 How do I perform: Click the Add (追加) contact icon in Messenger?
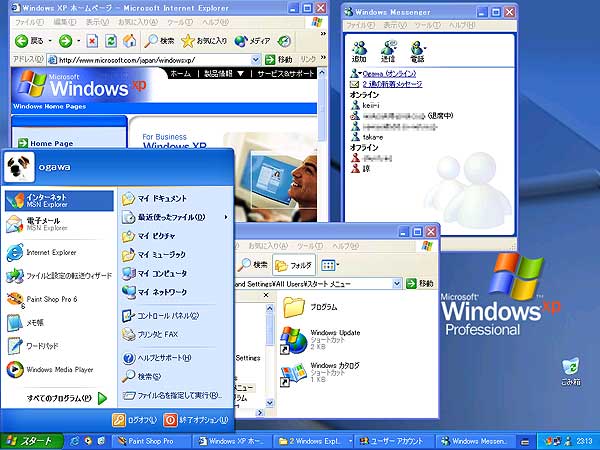point(359,51)
